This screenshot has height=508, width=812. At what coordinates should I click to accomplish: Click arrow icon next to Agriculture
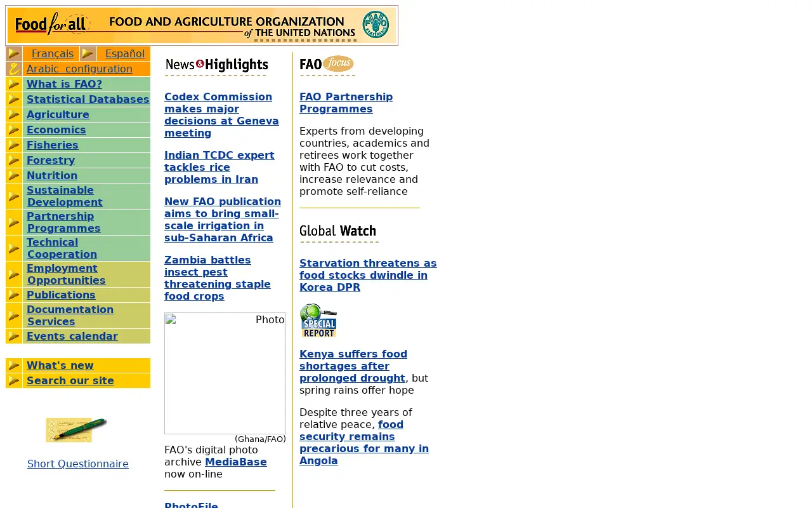(14, 115)
